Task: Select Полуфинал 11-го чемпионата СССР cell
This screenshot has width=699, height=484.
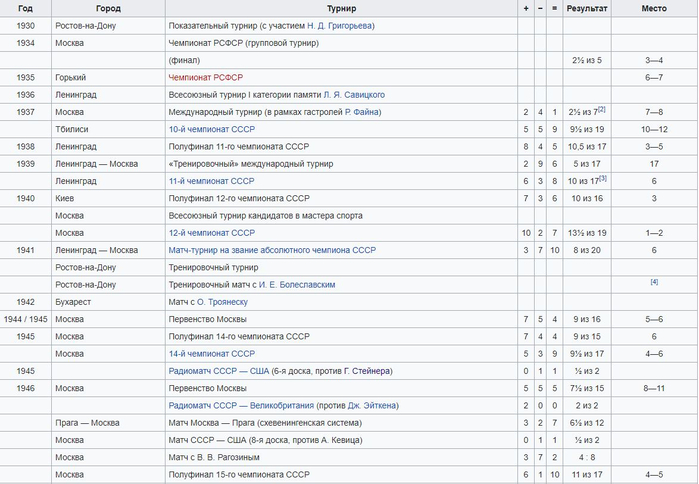Action: [x=341, y=147]
